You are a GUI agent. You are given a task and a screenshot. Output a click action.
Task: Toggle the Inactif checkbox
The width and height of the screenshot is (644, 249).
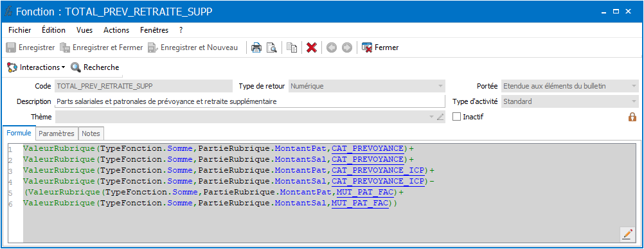(456, 117)
